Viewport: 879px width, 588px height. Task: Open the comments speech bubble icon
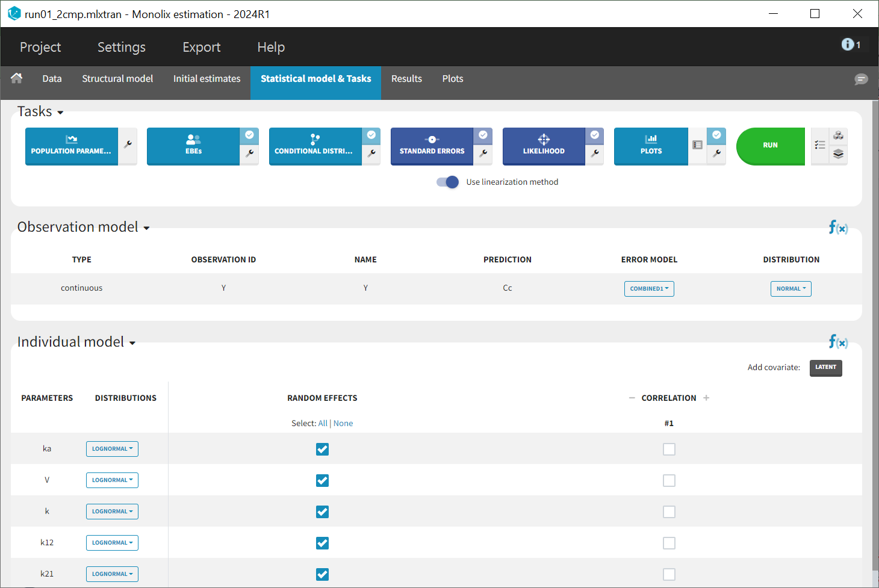tap(861, 79)
